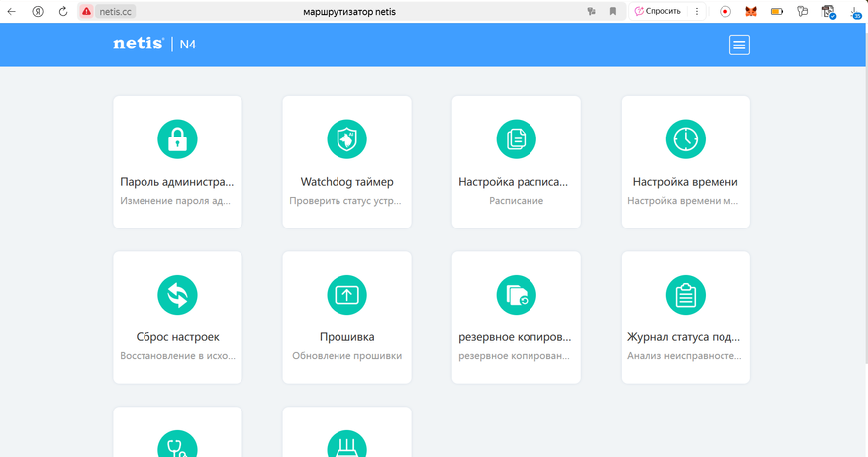This screenshot has height=457, width=868.
Task: Open the downloads arrow icon
Action: point(856,12)
